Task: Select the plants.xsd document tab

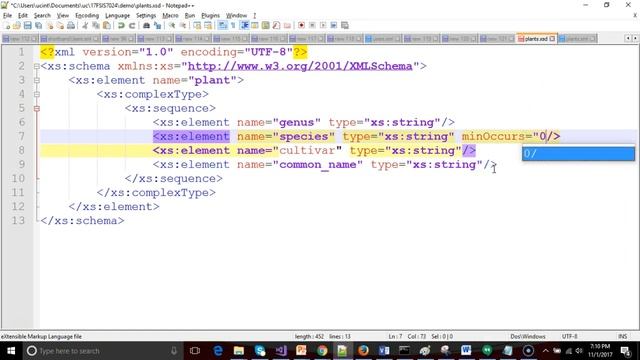Action: point(536,38)
